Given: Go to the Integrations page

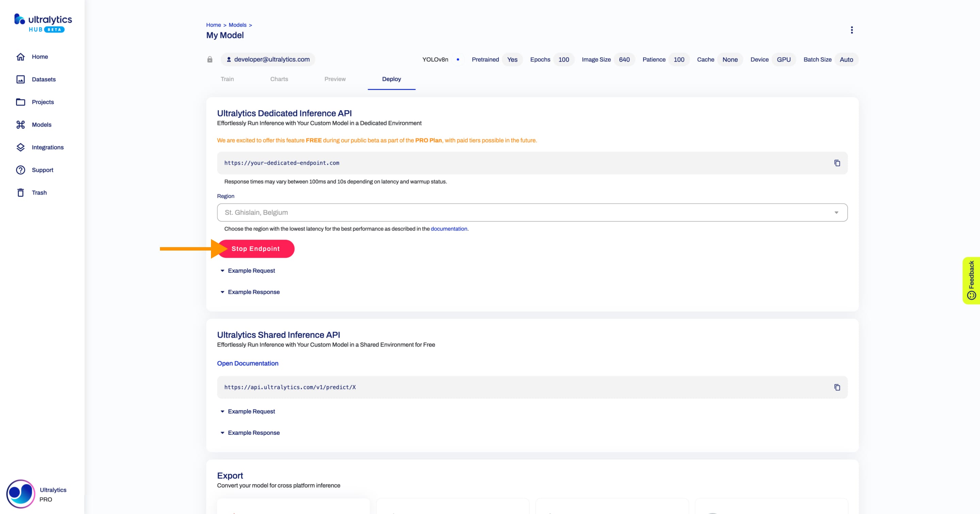Looking at the screenshot, I should pos(47,148).
